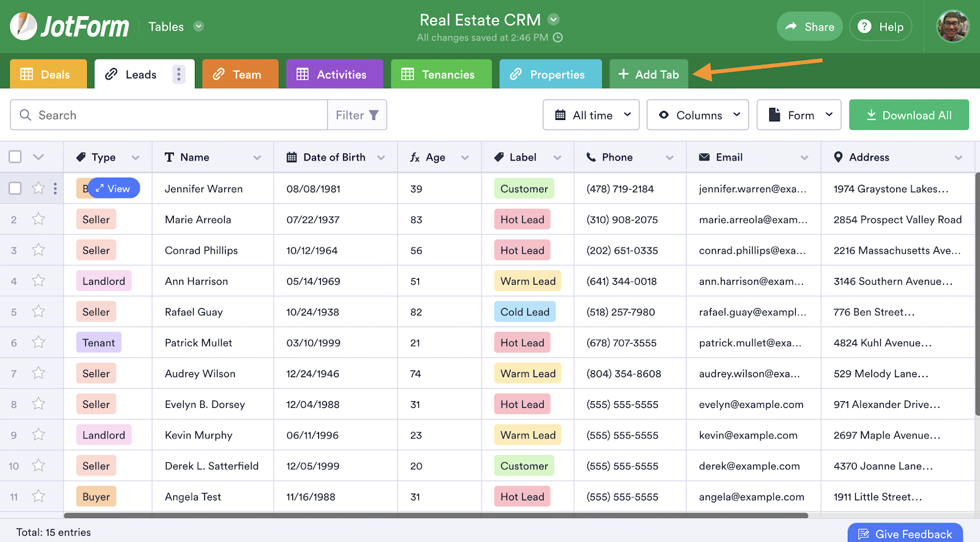The height and width of the screenshot is (542, 980).
Task: Click the Warm Lead label for Audrey Wilson
Action: pos(528,374)
